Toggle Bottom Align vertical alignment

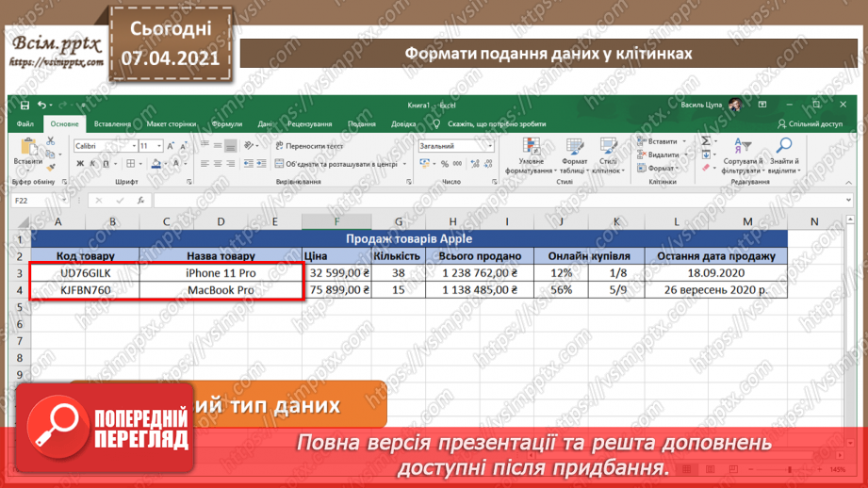(x=231, y=145)
